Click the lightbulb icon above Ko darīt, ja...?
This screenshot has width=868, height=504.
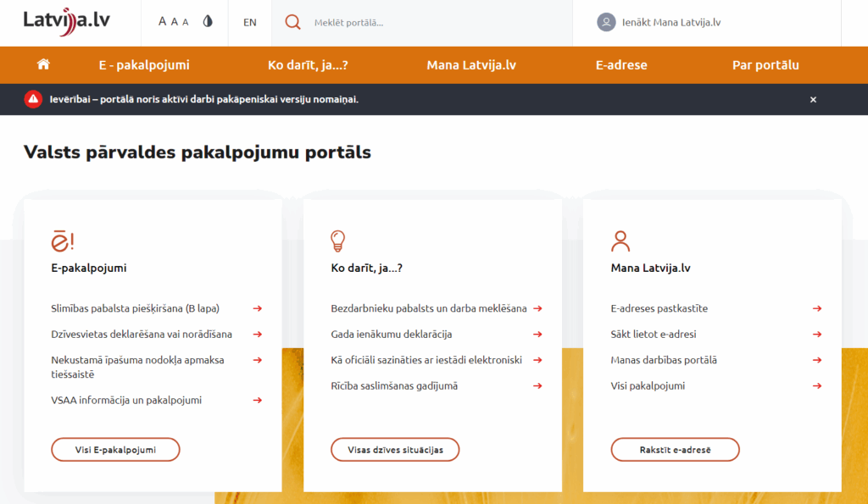tap(337, 241)
